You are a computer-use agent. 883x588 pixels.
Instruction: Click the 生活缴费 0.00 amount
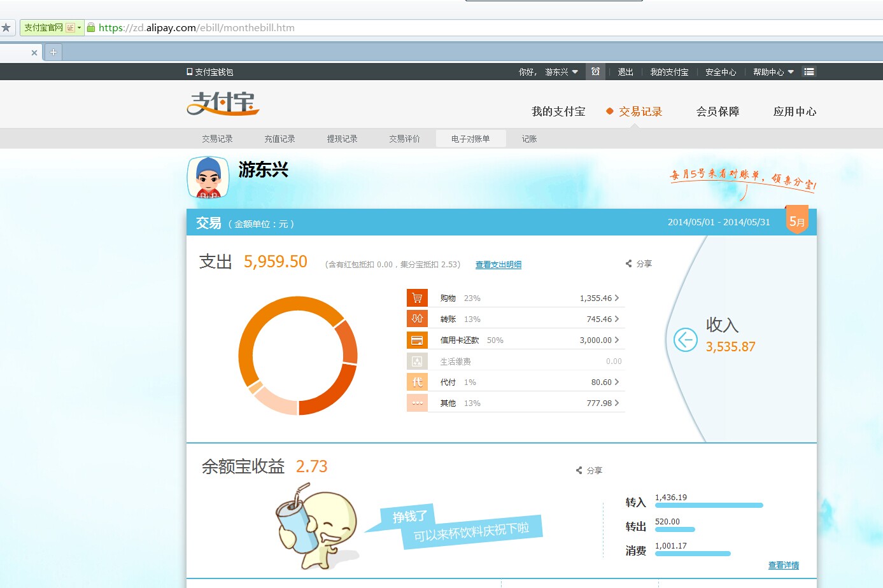(614, 361)
